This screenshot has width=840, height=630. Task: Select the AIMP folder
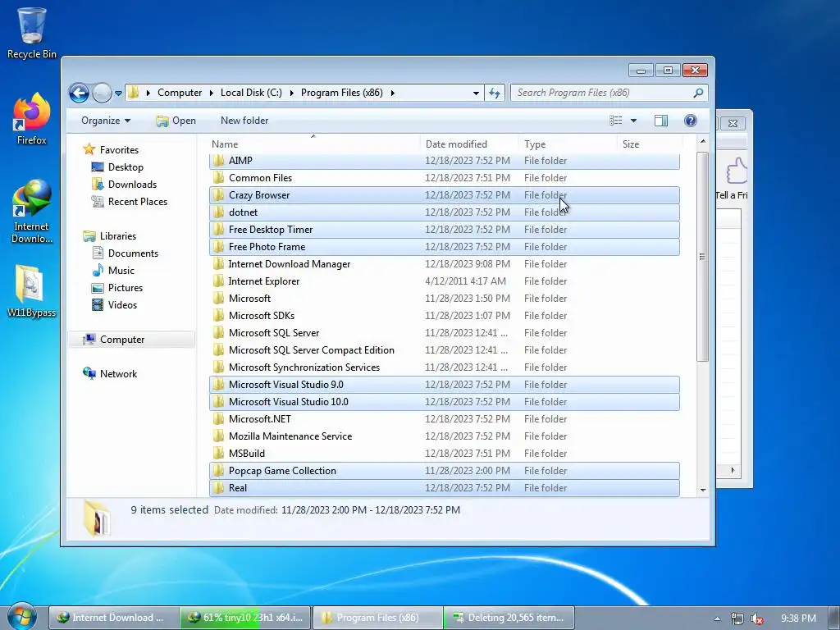click(444, 161)
